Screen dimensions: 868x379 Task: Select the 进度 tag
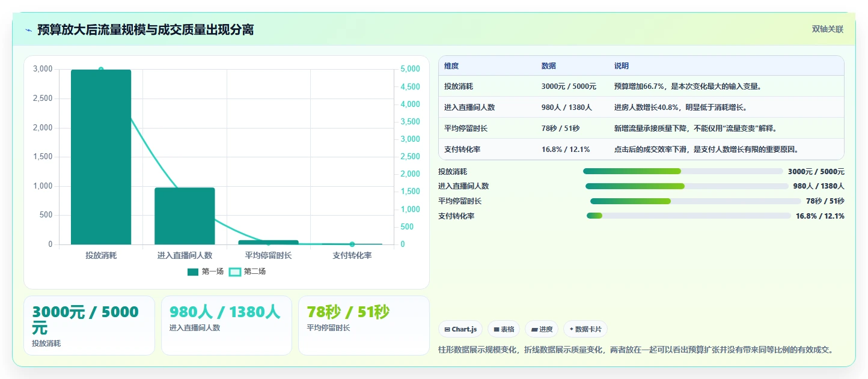point(542,329)
